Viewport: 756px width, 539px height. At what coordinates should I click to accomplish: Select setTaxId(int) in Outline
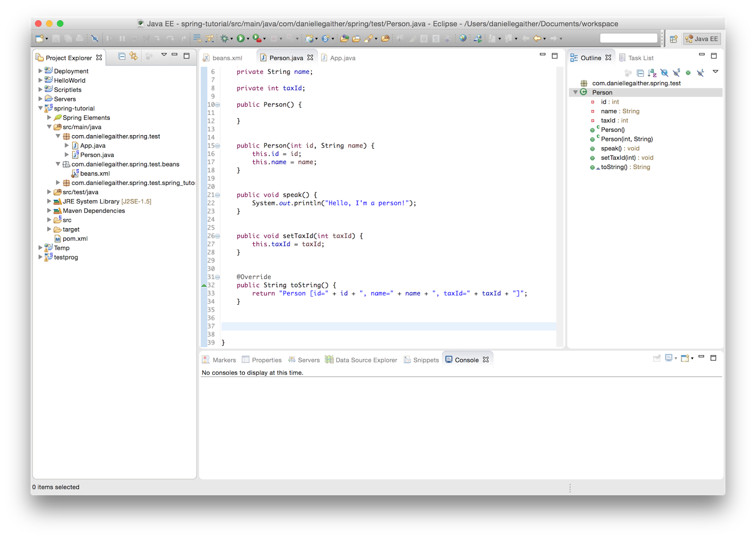click(x=627, y=158)
